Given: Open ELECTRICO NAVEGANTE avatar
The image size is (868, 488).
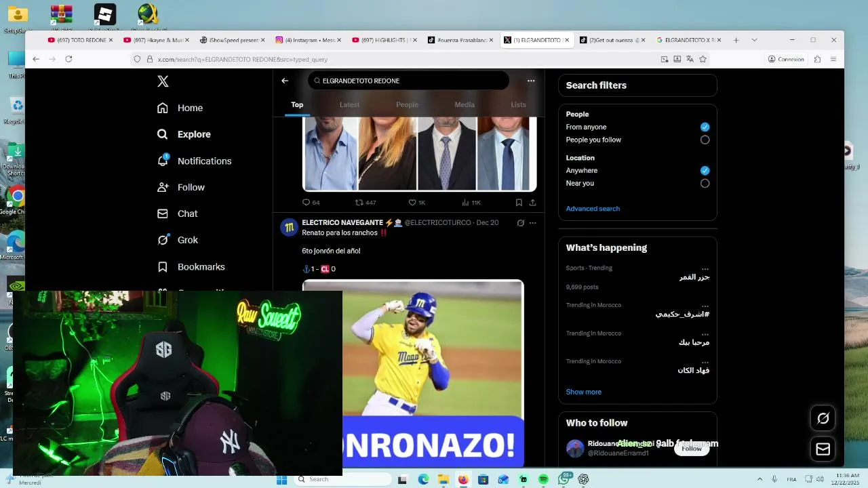Looking at the screenshot, I should point(290,228).
